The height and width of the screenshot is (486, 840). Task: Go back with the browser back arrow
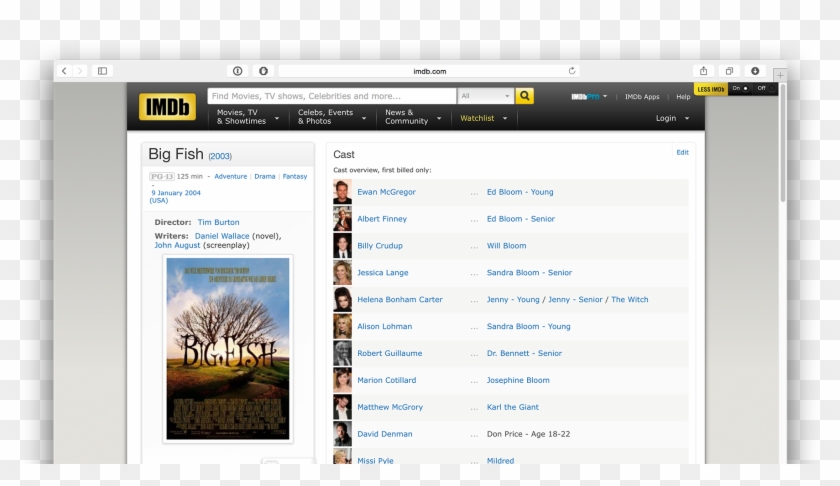click(x=64, y=71)
